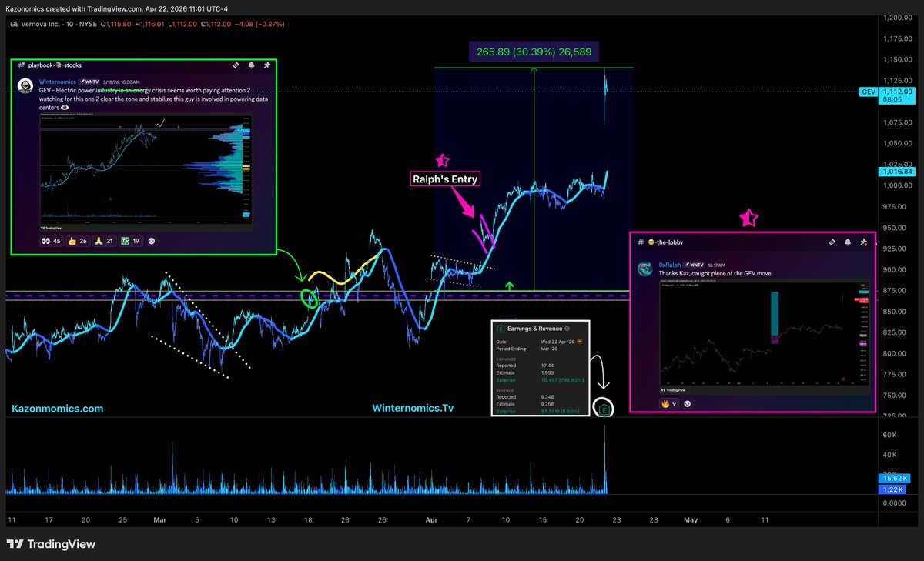Click the TradingView logo in the footer
This screenshot has height=561, width=924.
tap(51, 544)
